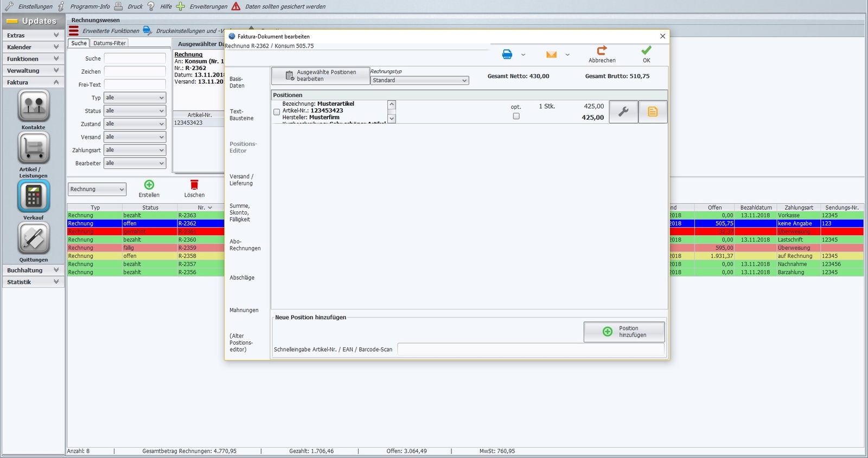Open the Rechnungstyp Standard dropdown

419,80
